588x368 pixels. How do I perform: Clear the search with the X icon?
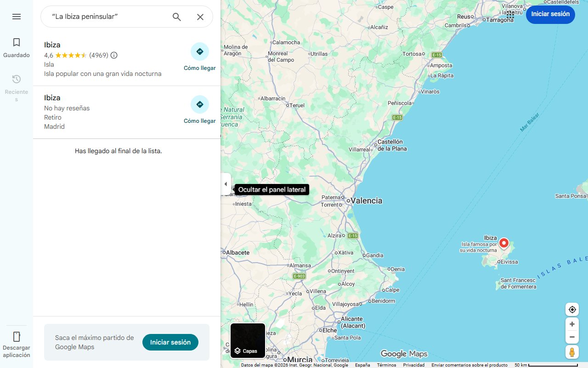tap(200, 17)
